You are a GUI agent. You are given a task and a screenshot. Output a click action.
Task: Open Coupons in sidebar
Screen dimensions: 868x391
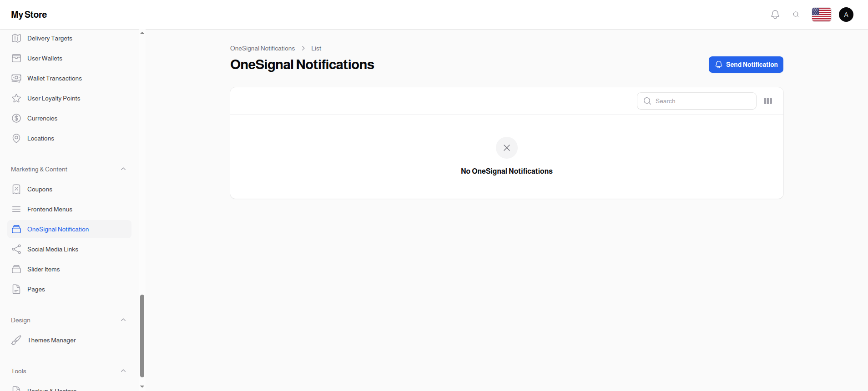(69, 189)
